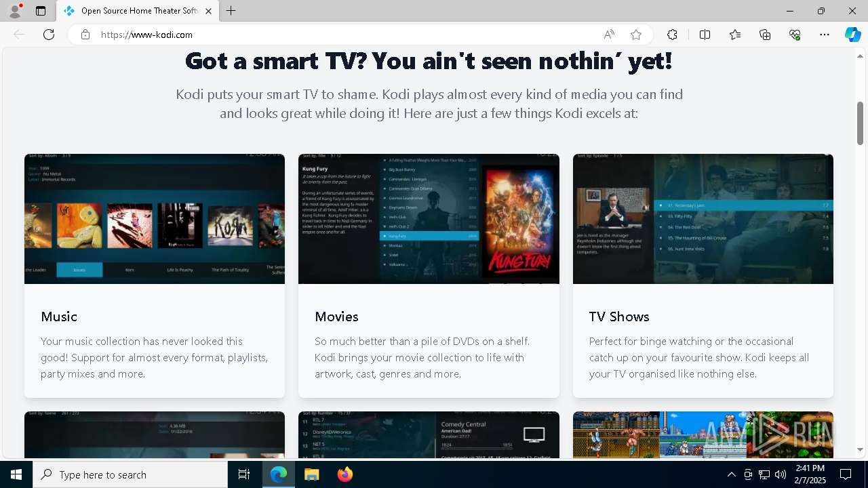Activate Read aloud icon
Screen dimensions: 868x488
[x=609, y=35]
